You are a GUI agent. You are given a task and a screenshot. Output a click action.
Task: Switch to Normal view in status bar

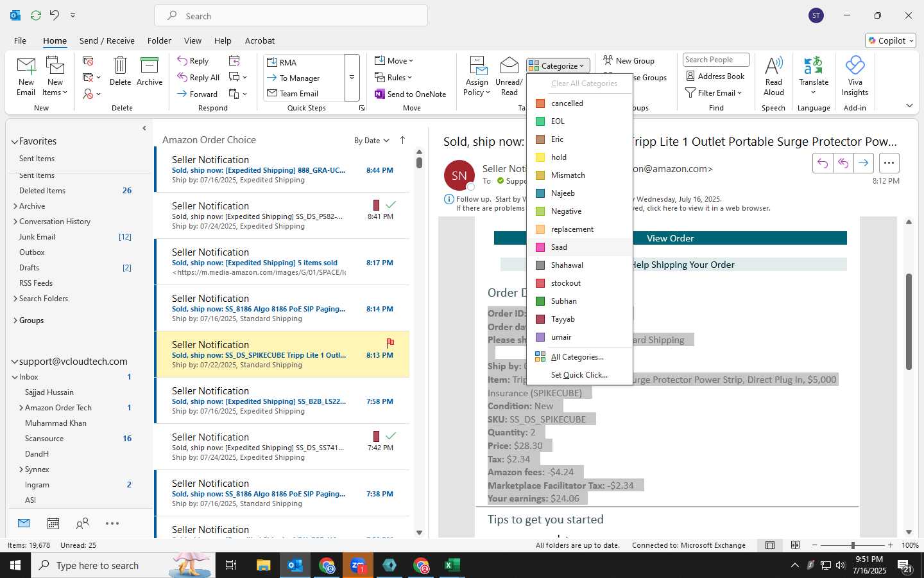[x=770, y=545]
